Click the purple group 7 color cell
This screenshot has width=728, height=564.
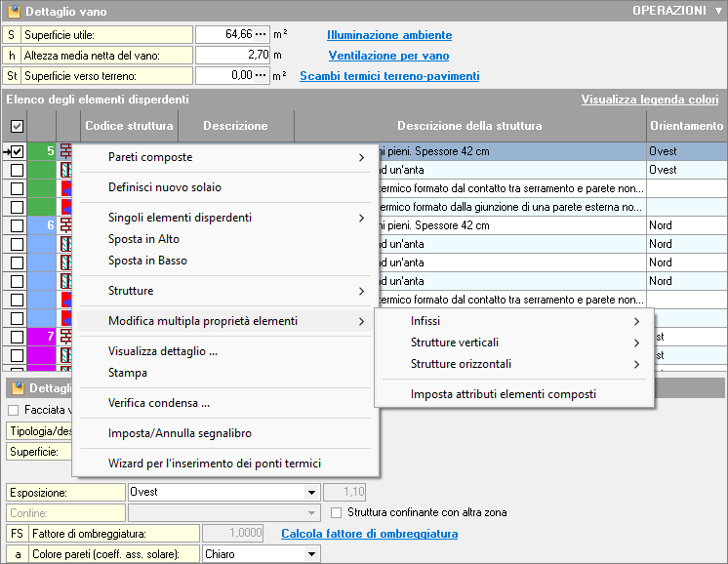point(42,337)
